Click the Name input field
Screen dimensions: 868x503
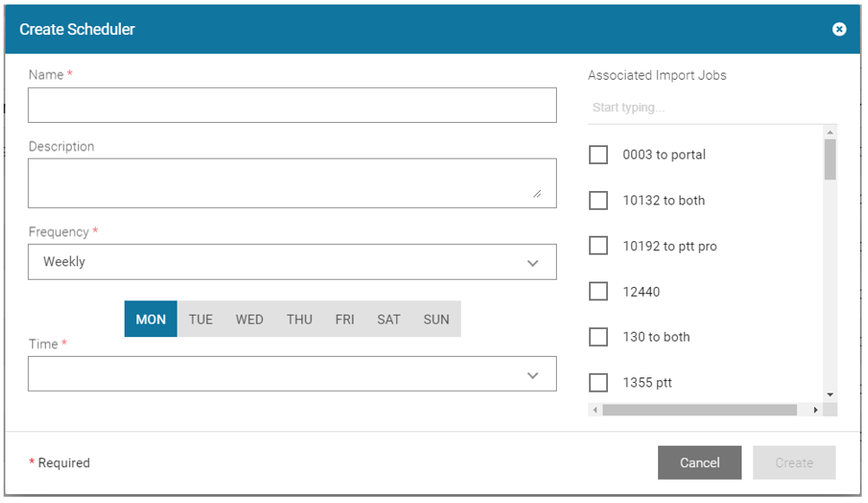click(291, 105)
